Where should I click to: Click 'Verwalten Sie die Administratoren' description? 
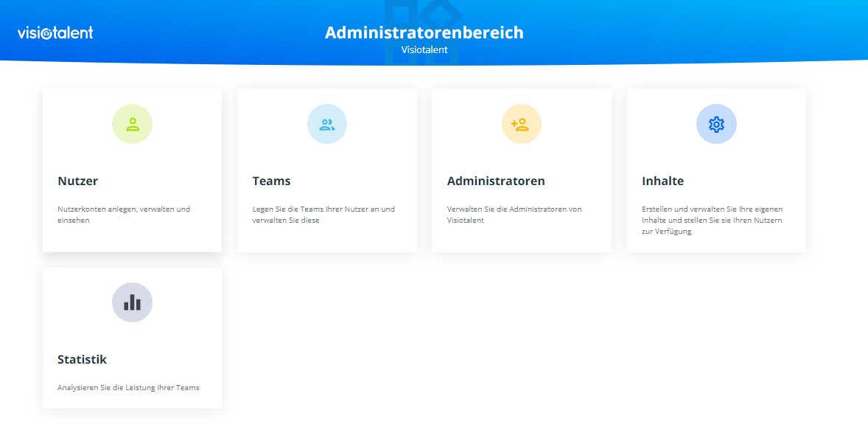(x=514, y=215)
